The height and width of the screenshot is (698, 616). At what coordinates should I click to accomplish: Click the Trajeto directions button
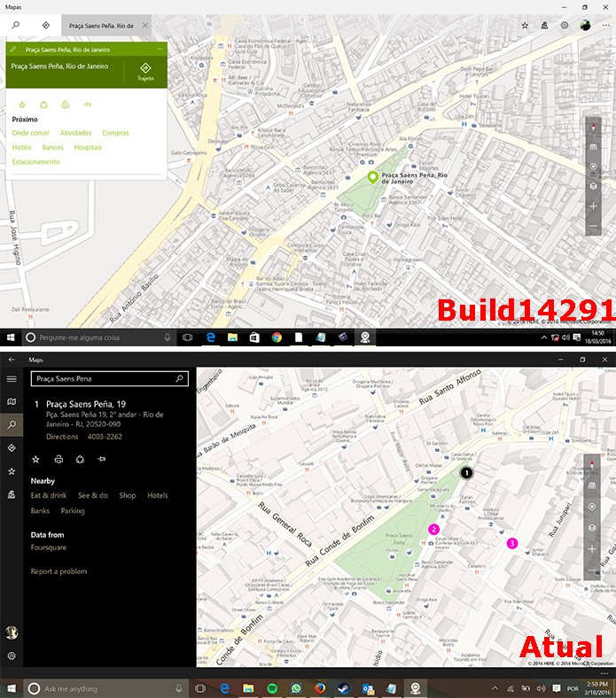[145, 72]
